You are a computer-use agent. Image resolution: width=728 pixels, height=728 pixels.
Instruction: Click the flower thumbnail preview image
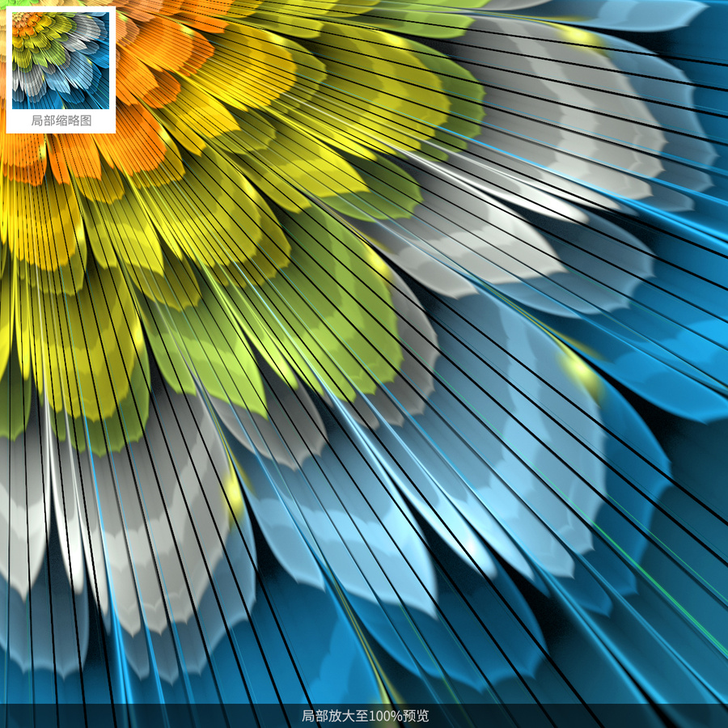click(x=61, y=61)
